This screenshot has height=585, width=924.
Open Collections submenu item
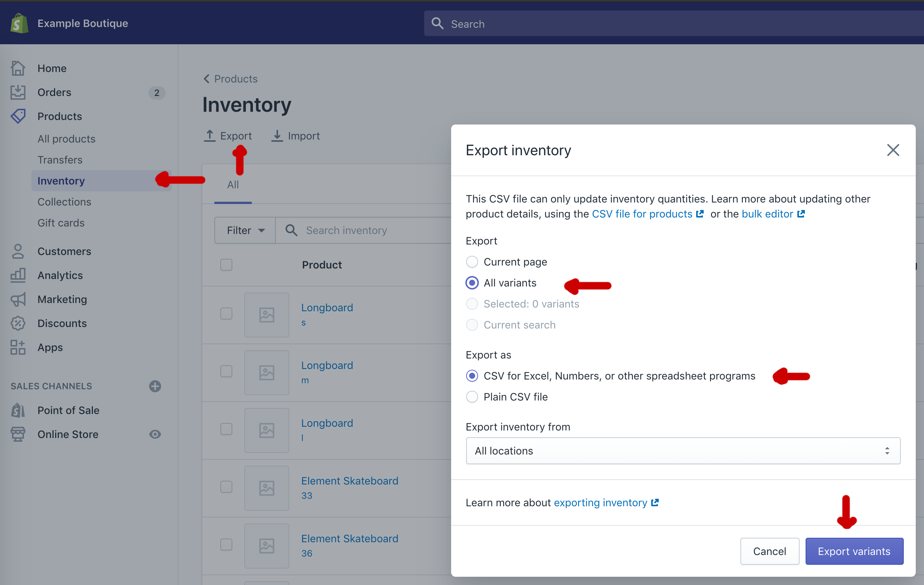point(64,202)
